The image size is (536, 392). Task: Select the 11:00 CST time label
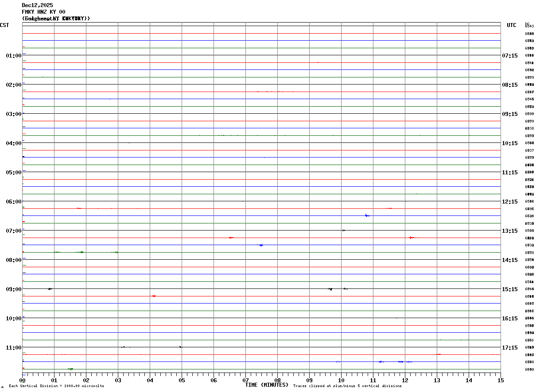[14, 348]
